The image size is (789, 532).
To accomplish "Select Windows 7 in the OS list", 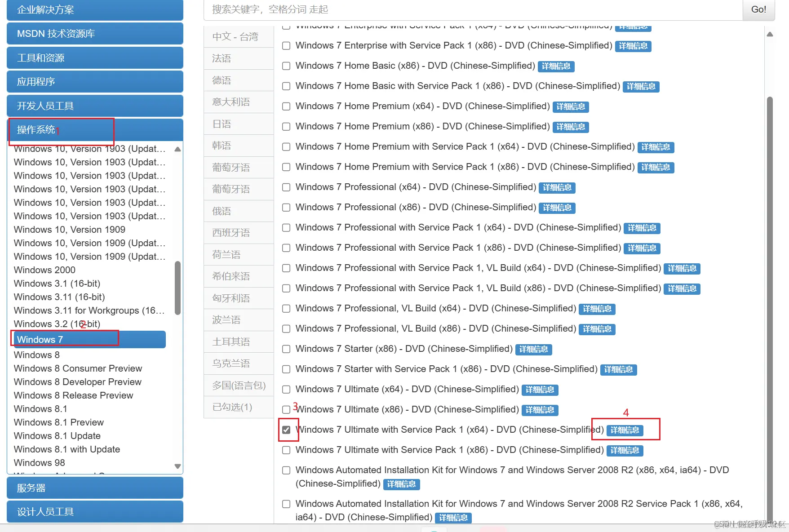I will point(89,340).
